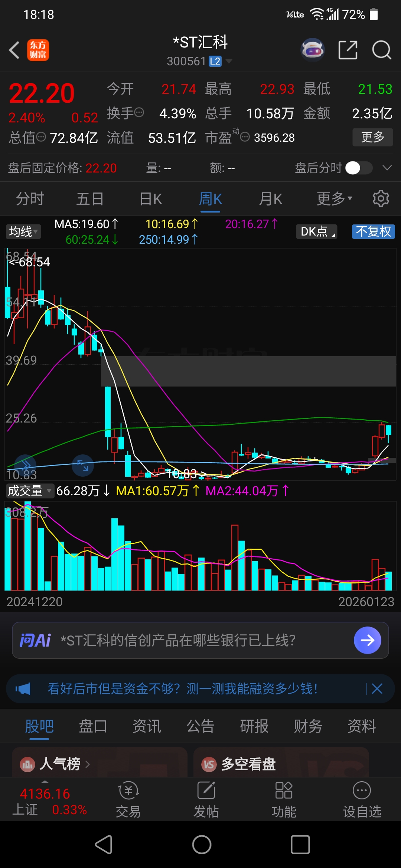Viewport: 401px width, 868px height.
Task: Open the 资讯 tab
Action: click(147, 726)
